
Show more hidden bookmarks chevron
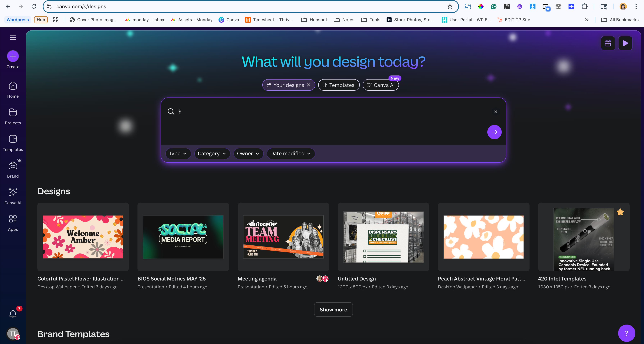coord(587,20)
